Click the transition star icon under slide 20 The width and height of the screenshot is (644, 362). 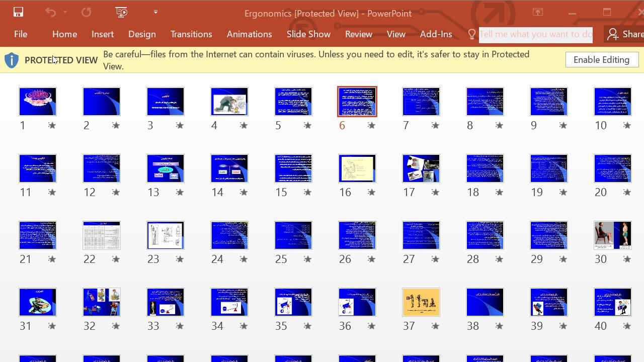coord(627,193)
